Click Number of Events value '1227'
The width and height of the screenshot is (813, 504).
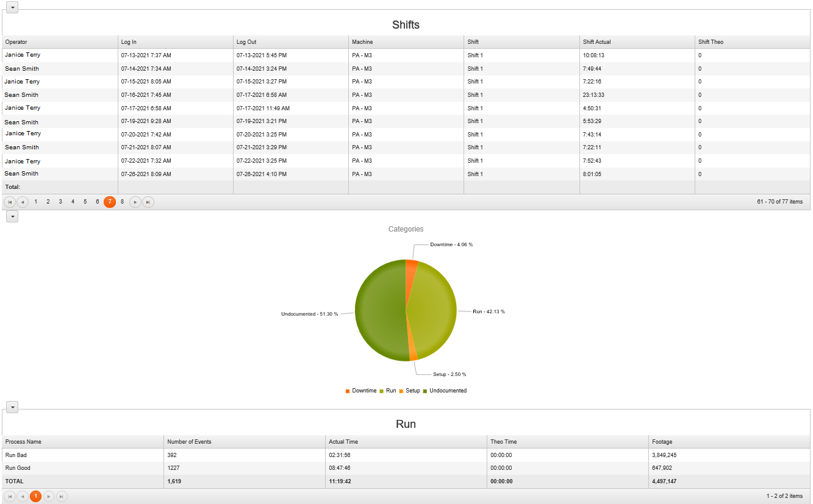pos(173,468)
